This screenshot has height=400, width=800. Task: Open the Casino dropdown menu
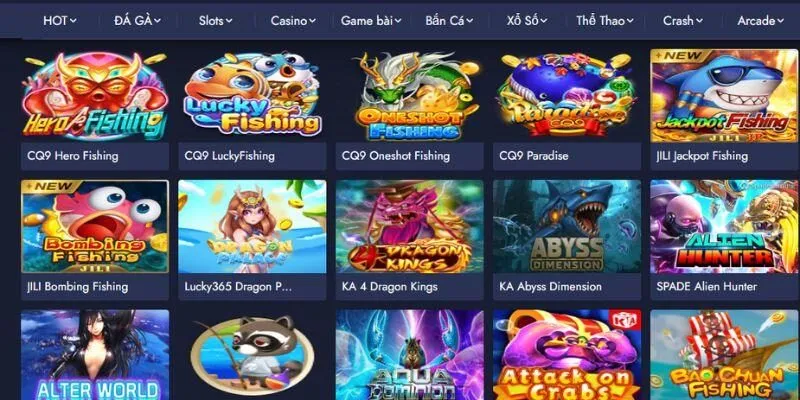[293, 21]
